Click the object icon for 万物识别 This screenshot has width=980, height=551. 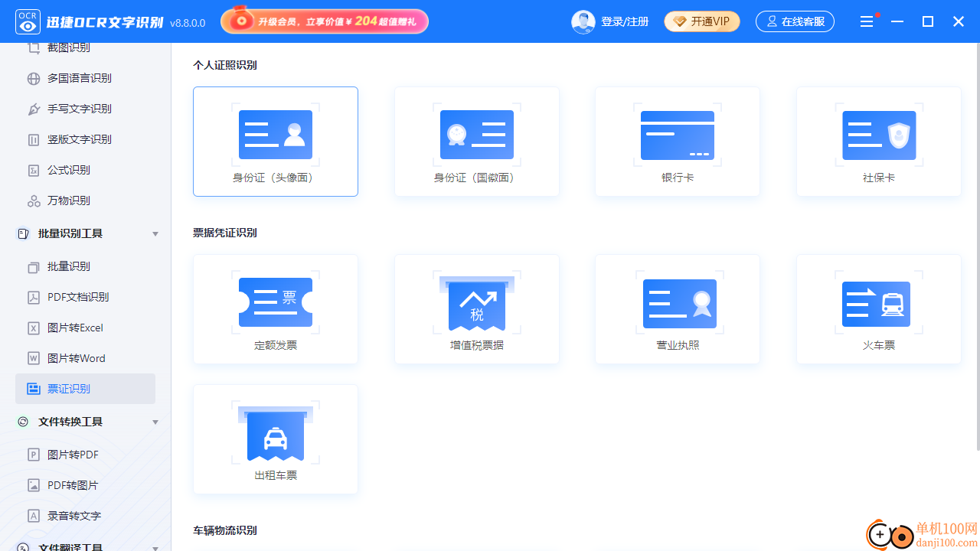(x=34, y=201)
